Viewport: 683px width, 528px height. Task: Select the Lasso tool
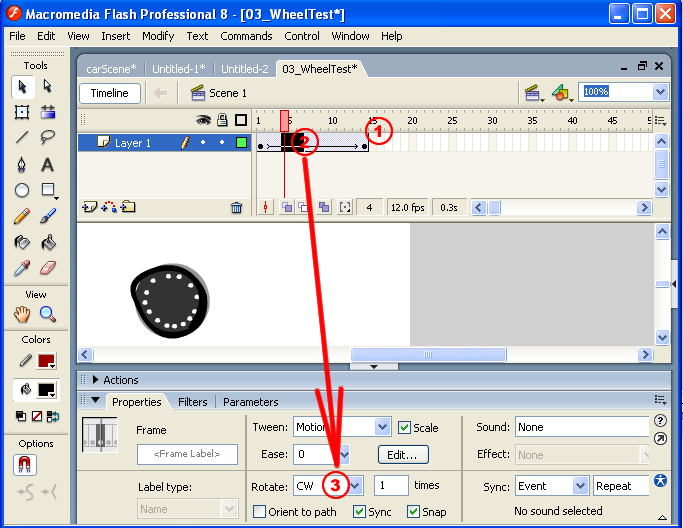point(47,138)
